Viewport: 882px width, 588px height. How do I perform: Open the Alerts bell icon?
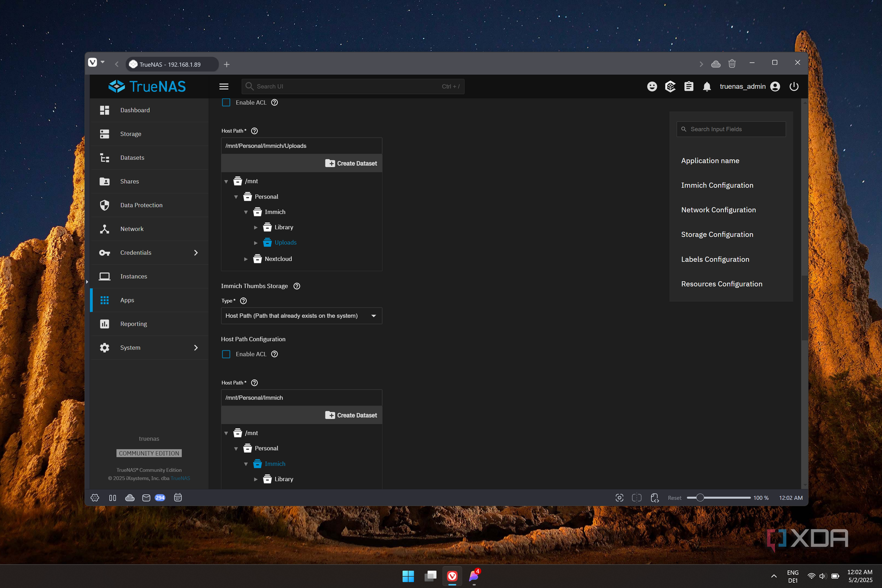pos(707,87)
